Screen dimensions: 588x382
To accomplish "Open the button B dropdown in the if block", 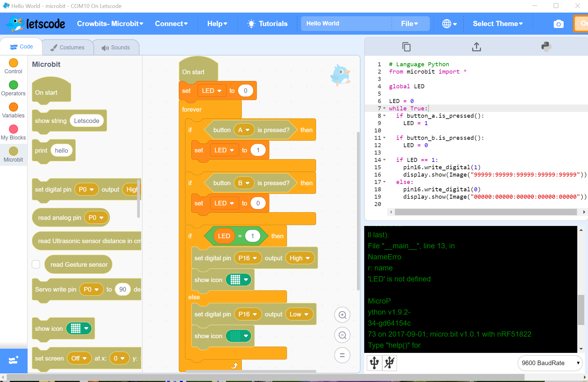I will (x=244, y=183).
